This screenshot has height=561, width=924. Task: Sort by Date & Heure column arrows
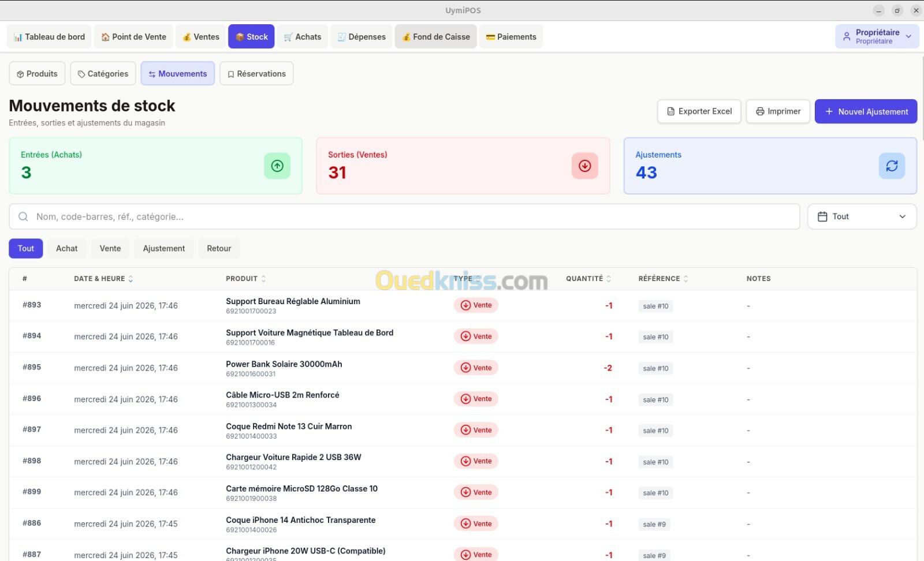click(x=131, y=279)
